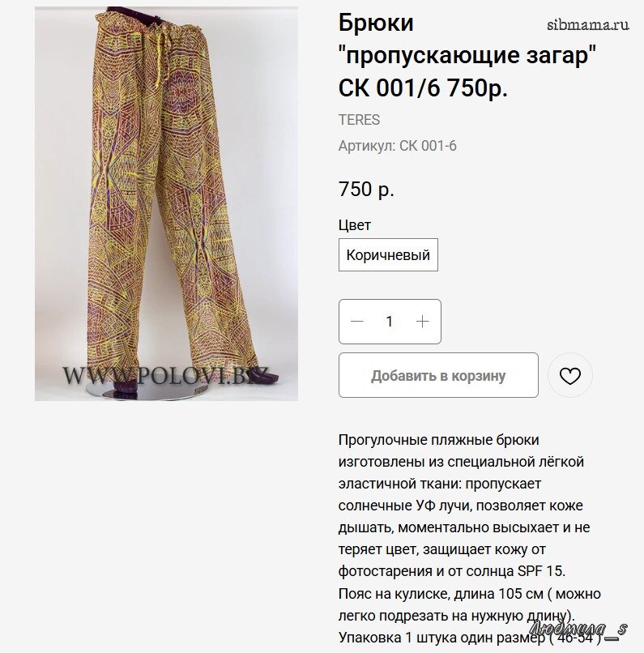Click the Людмила_s signature watermark
The width and height of the screenshot is (644, 653).
tap(578, 629)
